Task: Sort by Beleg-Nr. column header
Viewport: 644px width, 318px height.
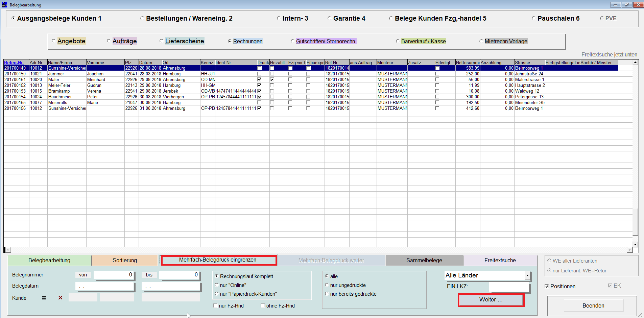Action: [x=16, y=63]
